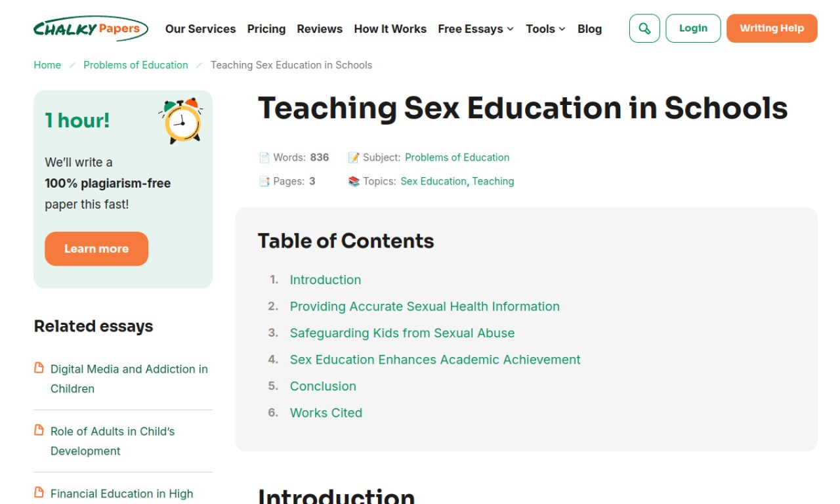Click the Chalky Papers logo
This screenshot has width=840, height=504.
[91, 29]
